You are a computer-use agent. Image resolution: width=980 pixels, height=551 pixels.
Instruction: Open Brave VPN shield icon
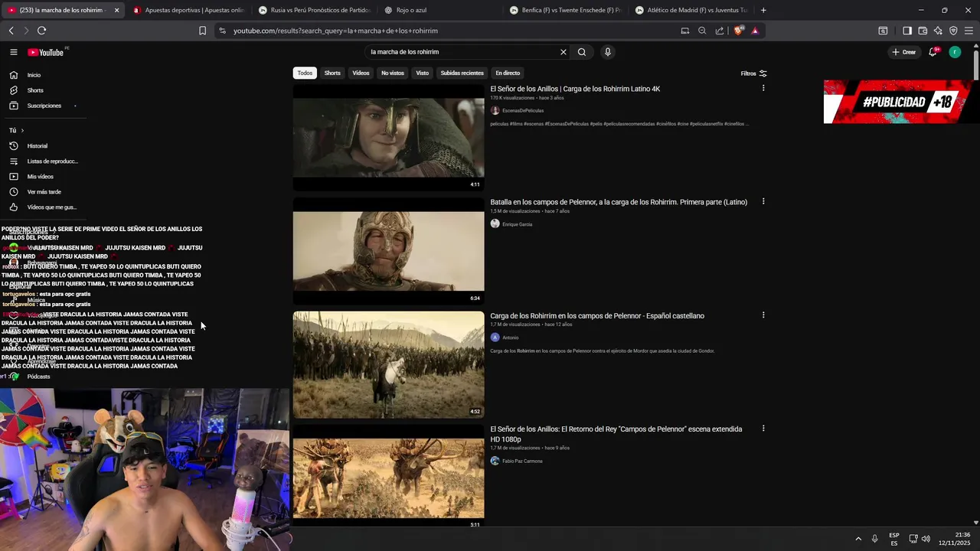[x=953, y=31]
